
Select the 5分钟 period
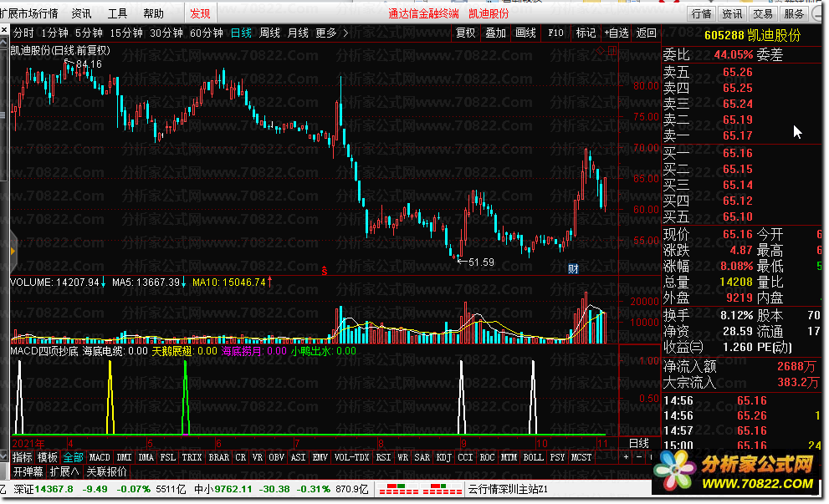point(89,33)
